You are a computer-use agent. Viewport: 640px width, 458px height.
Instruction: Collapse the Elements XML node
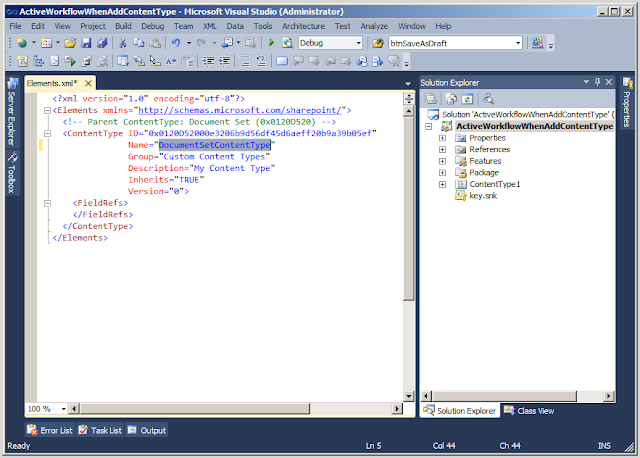click(x=47, y=110)
